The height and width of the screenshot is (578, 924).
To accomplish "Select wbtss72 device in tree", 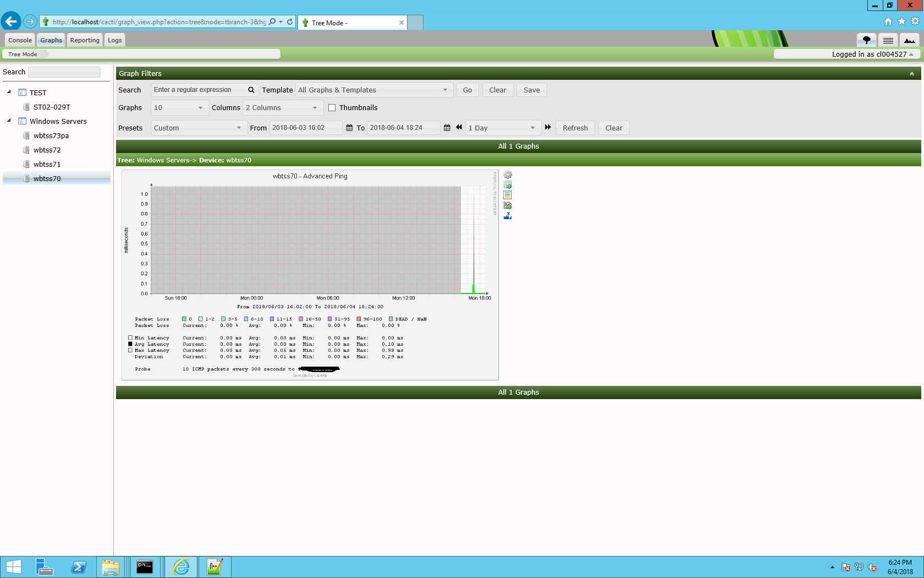I will [47, 150].
